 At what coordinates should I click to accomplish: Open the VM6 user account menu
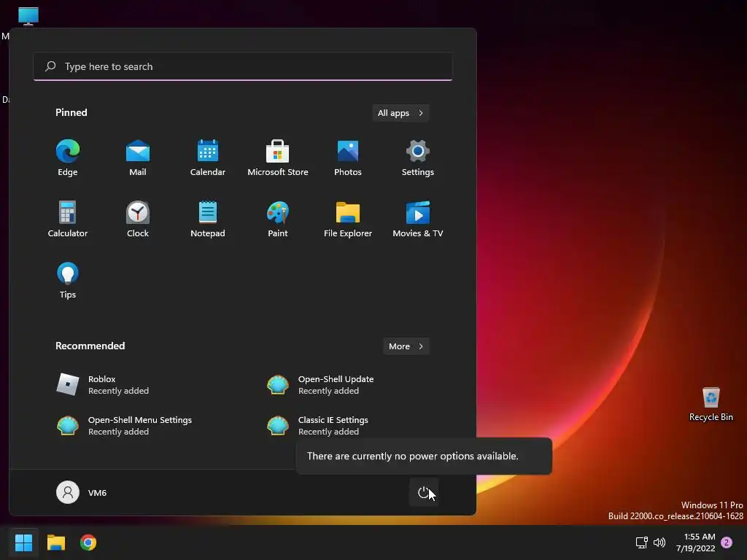pyautogui.click(x=82, y=492)
